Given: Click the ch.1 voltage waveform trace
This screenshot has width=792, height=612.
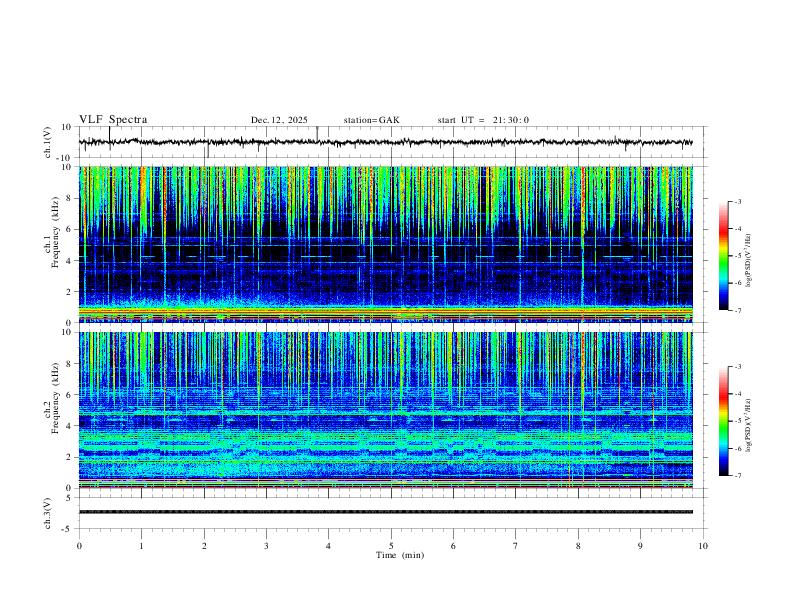Looking at the screenshot, I should (385, 142).
